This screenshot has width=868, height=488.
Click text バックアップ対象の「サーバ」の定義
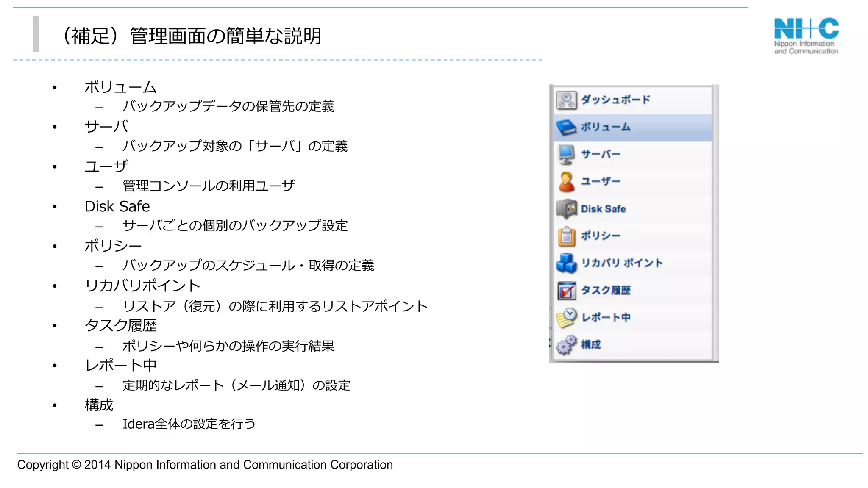235,146
